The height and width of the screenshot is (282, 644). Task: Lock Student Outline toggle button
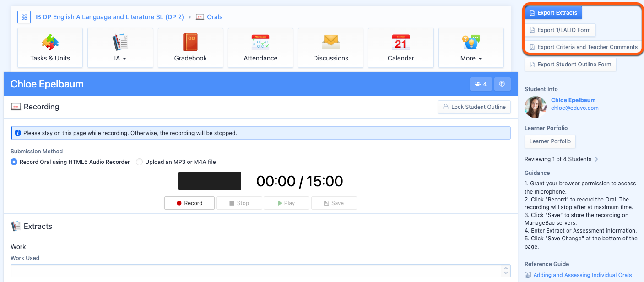474,107
